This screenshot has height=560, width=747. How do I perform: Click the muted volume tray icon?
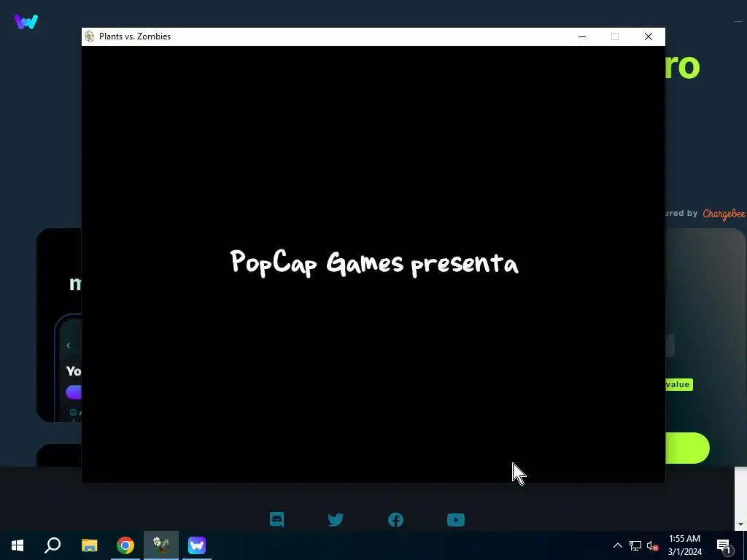tap(653, 545)
